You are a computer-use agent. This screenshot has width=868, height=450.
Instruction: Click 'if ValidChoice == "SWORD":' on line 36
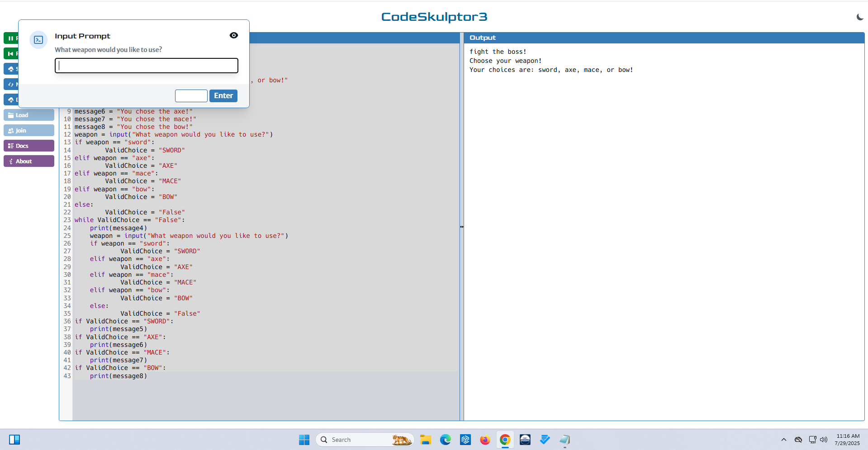point(124,322)
